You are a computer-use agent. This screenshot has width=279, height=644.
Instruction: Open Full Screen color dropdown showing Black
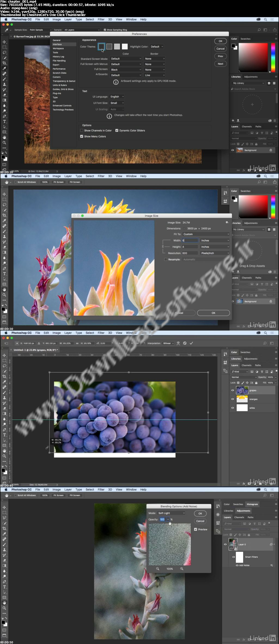pos(126,70)
